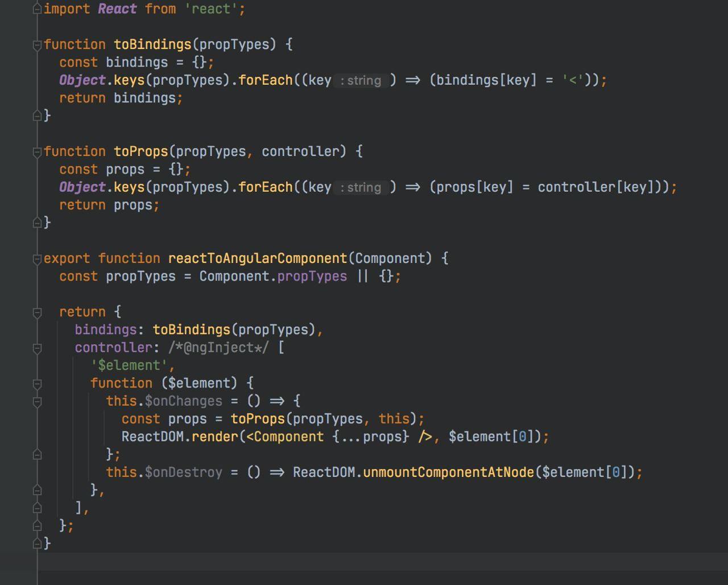The height and width of the screenshot is (585, 728).
Task: Click 'return' in 'return props;'
Action: pos(82,205)
